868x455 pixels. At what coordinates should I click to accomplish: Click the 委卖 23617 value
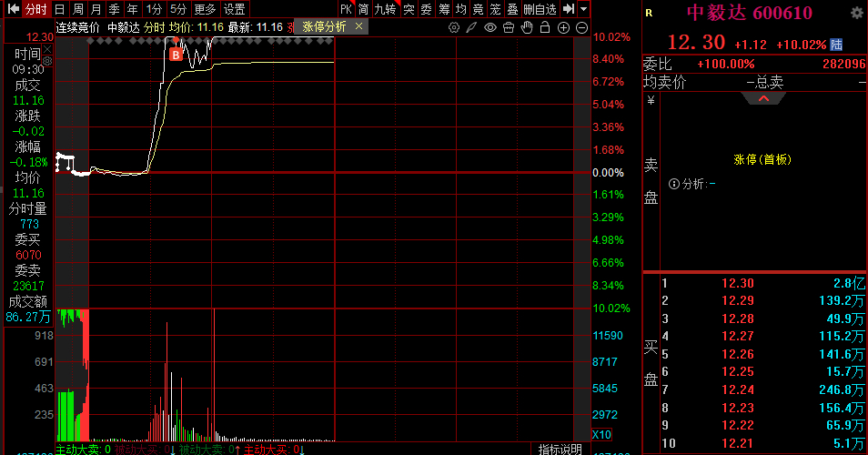click(x=29, y=286)
